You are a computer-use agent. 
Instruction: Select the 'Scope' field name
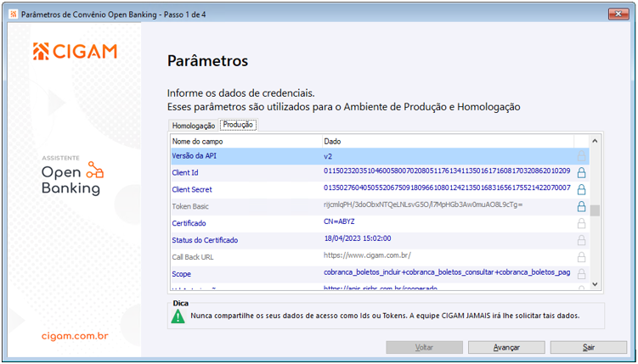[x=182, y=274]
